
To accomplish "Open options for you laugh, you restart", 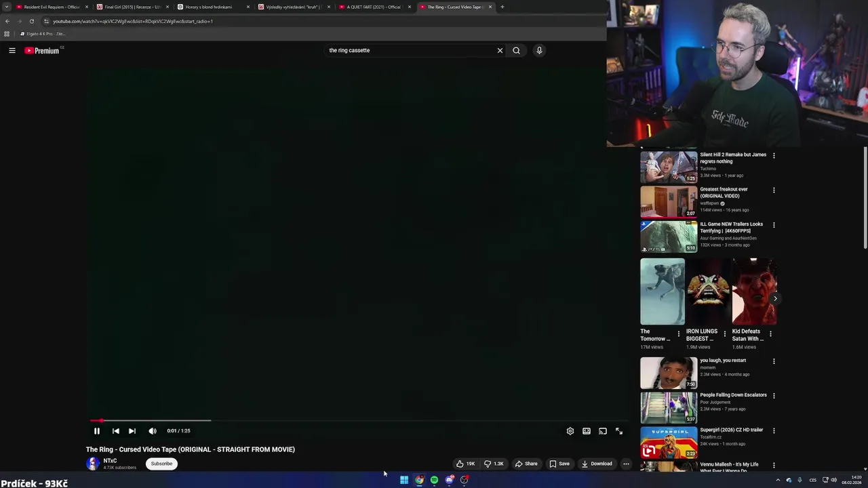I will tap(774, 361).
